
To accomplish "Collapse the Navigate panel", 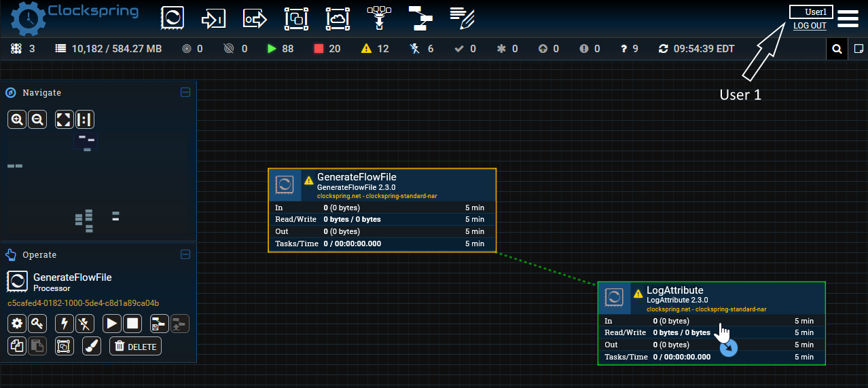I will pos(185,92).
